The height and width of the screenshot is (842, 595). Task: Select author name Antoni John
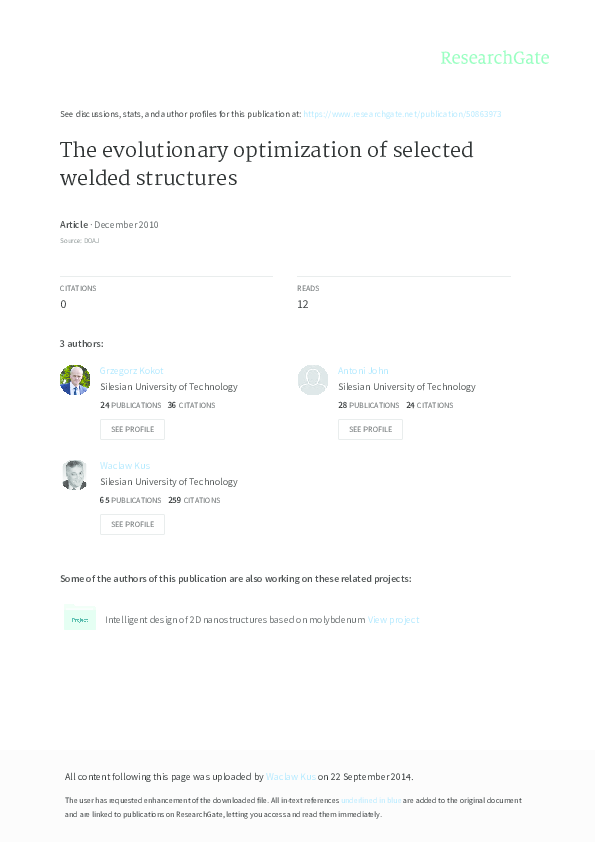tap(364, 370)
